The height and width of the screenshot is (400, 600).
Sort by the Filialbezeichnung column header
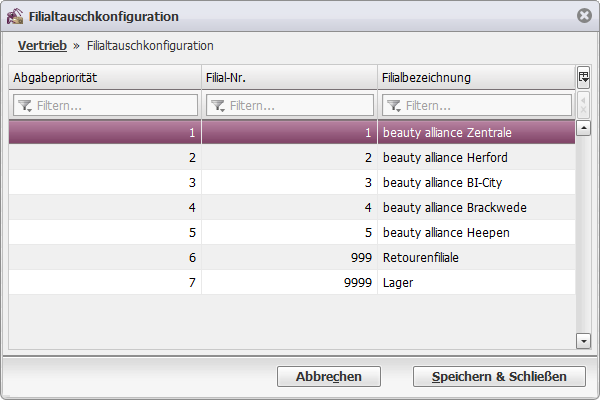[476, 78]
